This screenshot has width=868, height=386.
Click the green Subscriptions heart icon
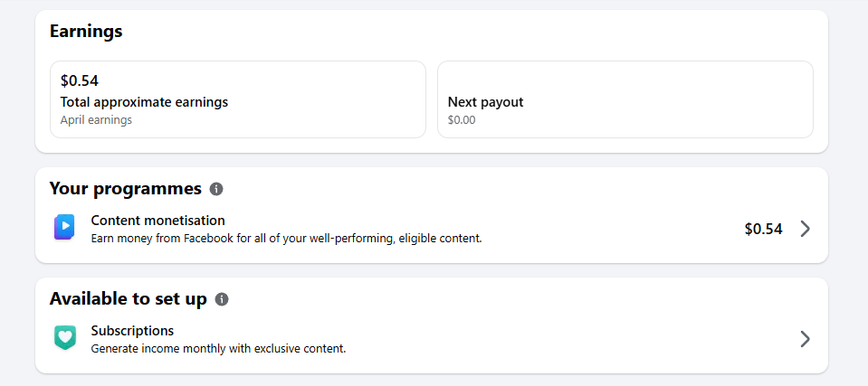pos(64,338)
